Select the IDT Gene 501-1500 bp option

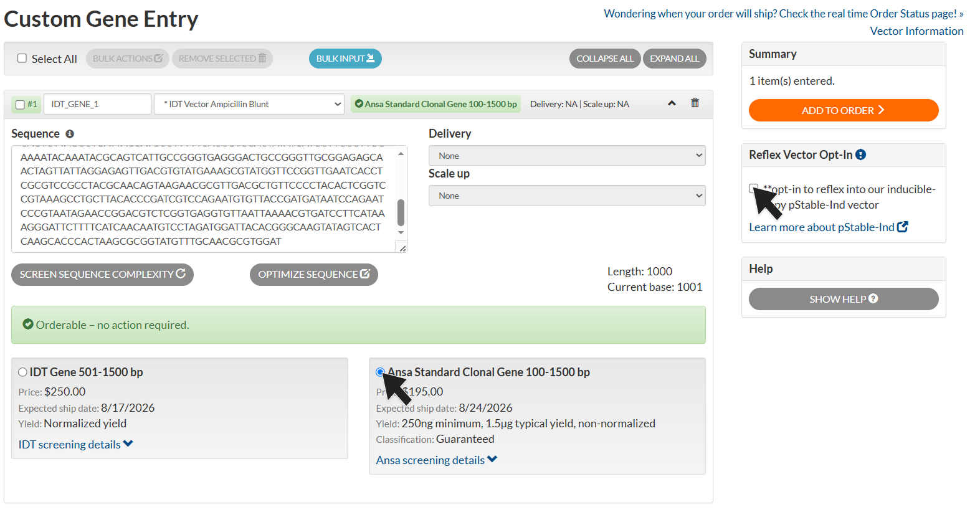(x=22, y=372)
